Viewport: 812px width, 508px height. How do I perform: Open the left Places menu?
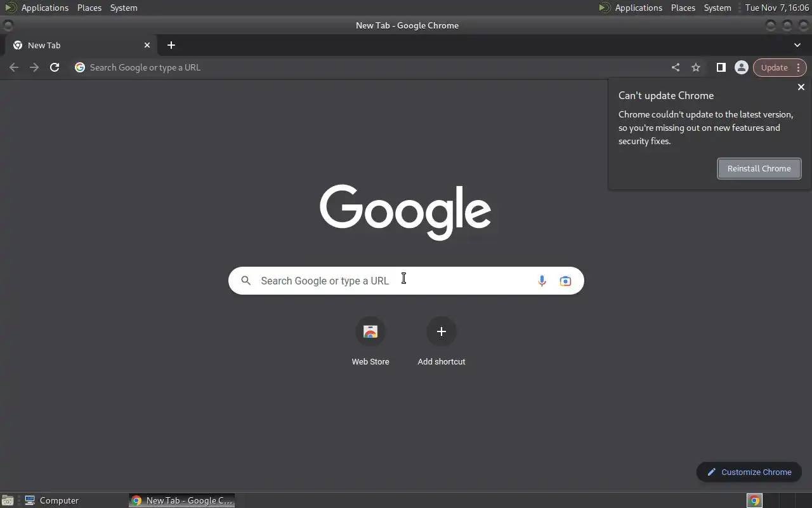click(89, 8)
